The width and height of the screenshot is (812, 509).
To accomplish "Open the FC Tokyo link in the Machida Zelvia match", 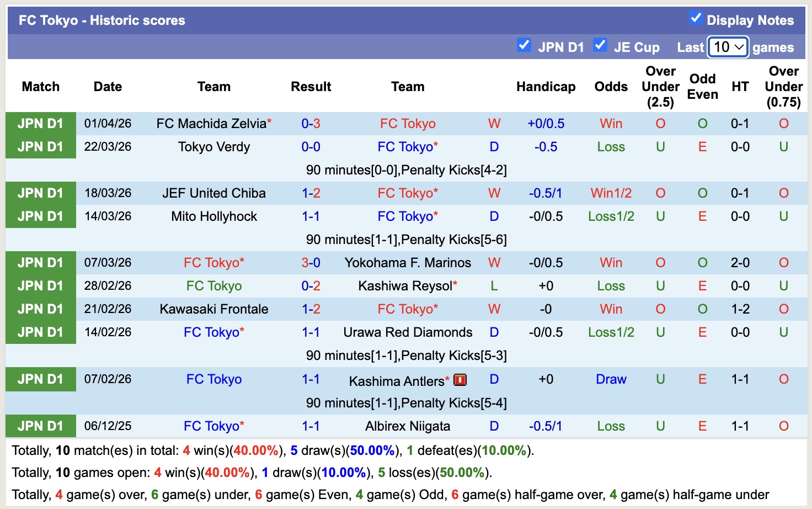I will click(408, 124).
